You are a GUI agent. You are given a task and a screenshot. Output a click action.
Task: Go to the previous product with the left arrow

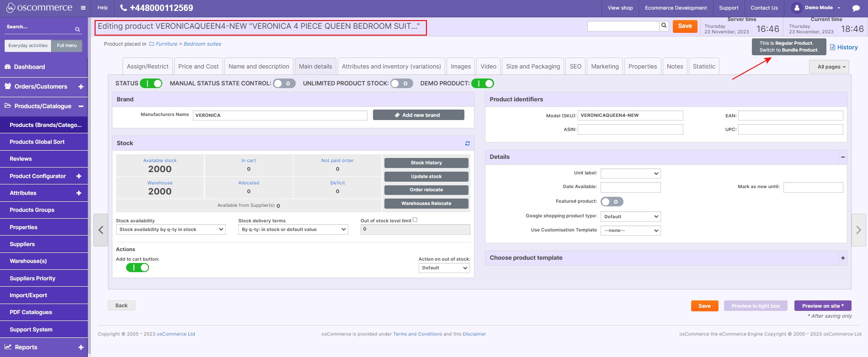101,230
